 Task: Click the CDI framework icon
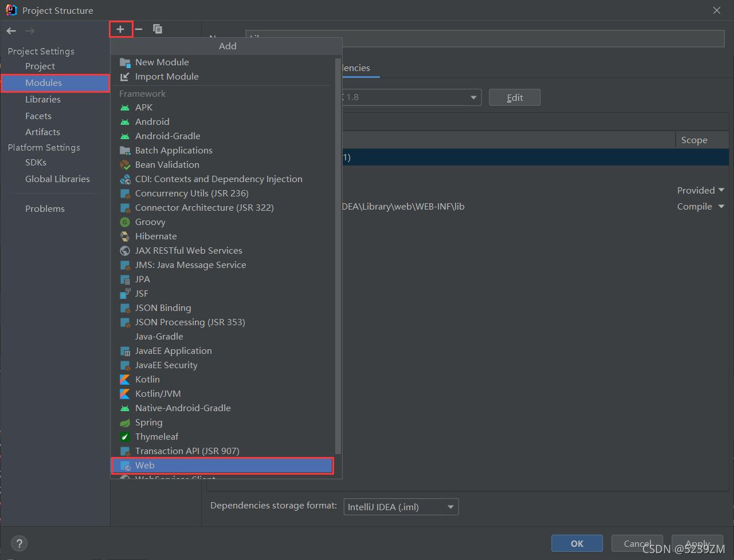[x=125, y=179]
